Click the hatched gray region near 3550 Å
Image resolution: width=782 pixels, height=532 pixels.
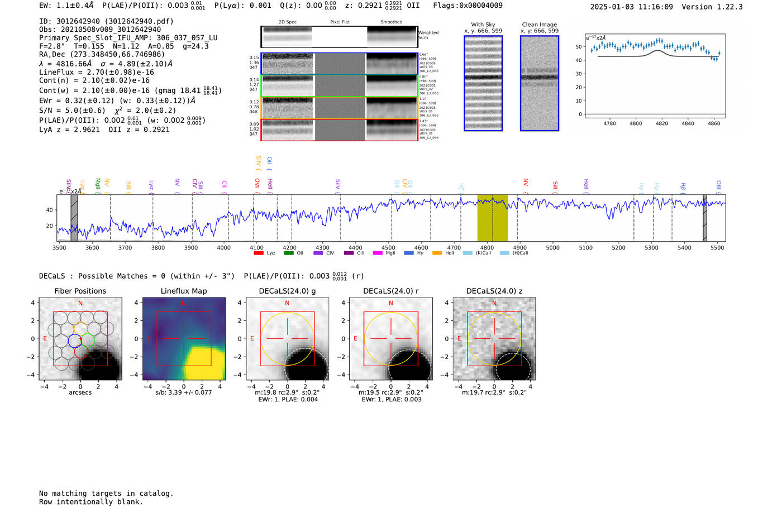[x=74, y=218]
